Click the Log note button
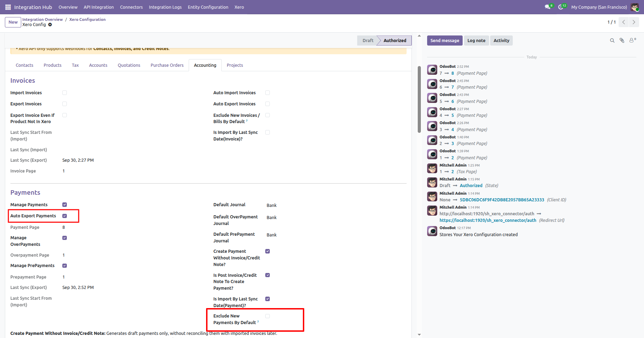The width and height of the screenshot is (644, 338). pyautogui.click(x=476, y=41)
